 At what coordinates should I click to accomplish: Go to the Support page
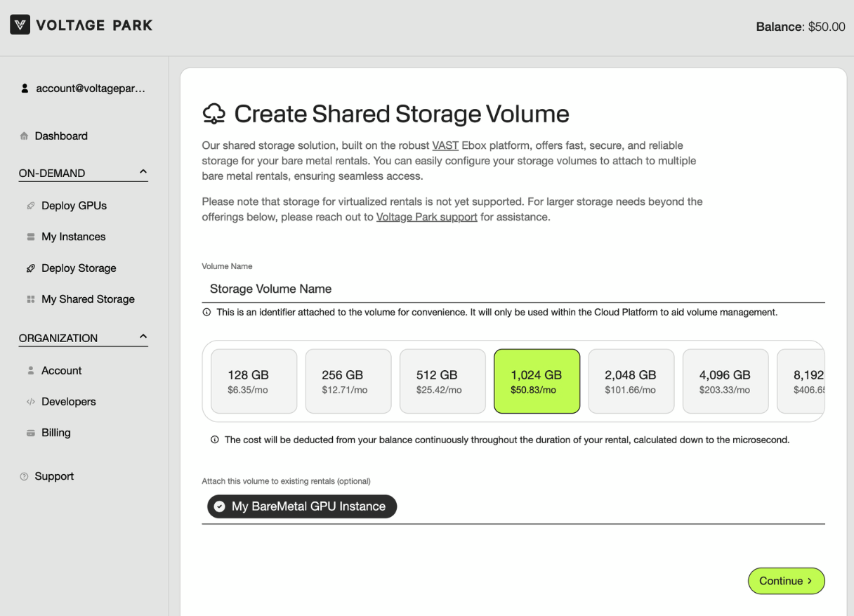click(54, 476)
